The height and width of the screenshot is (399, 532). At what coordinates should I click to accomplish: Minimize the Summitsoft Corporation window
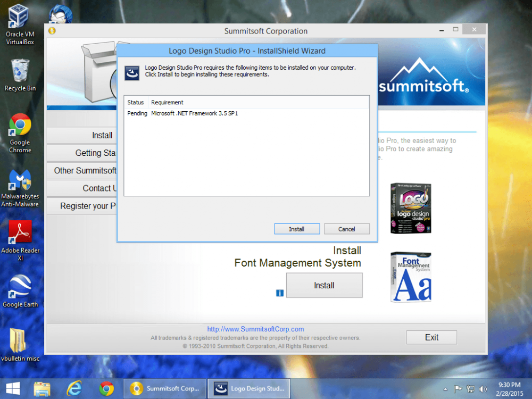tap(442, 30)
